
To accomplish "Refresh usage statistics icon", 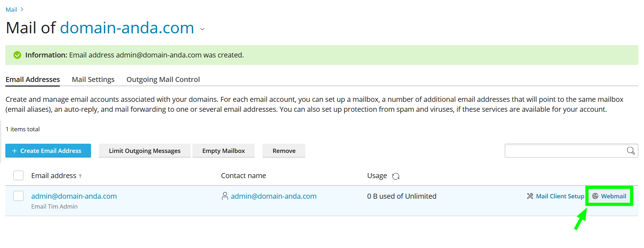I will coord(396,176).
